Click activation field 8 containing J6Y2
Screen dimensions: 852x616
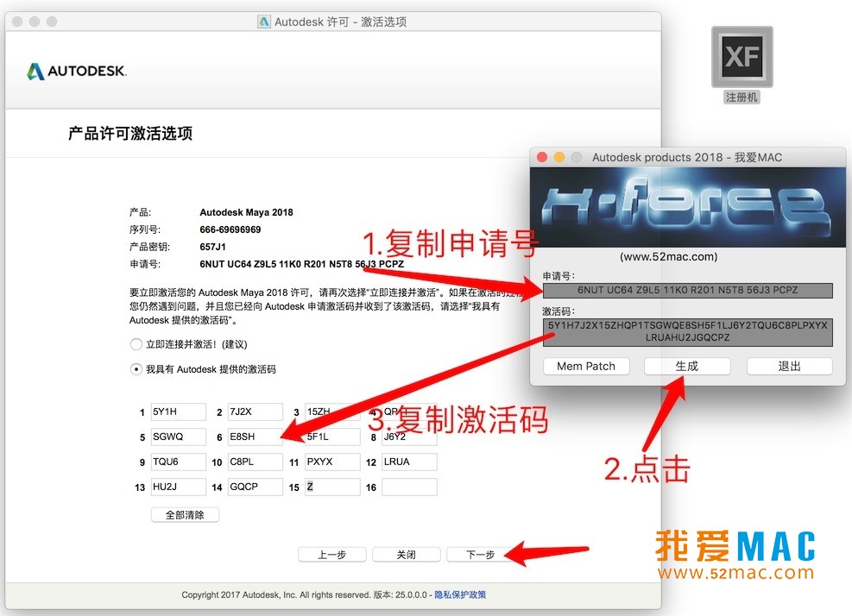(409, 437)
